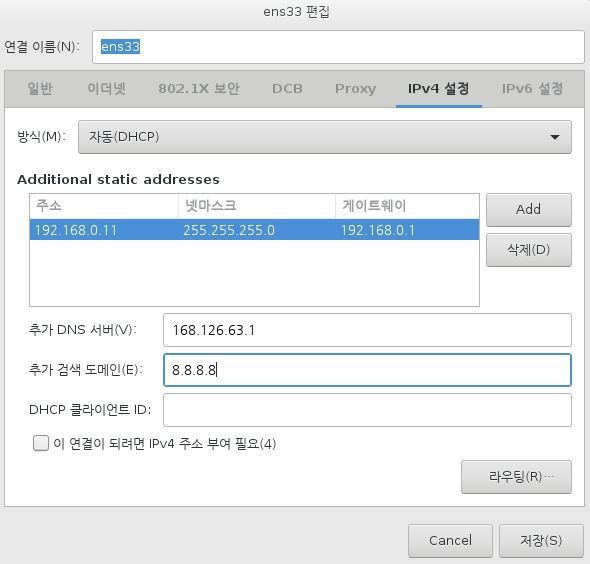Go to the 802.1X 보안 tab
This screenshot has width=590, height=564.
pyautogui.click(x=199, y=89)
